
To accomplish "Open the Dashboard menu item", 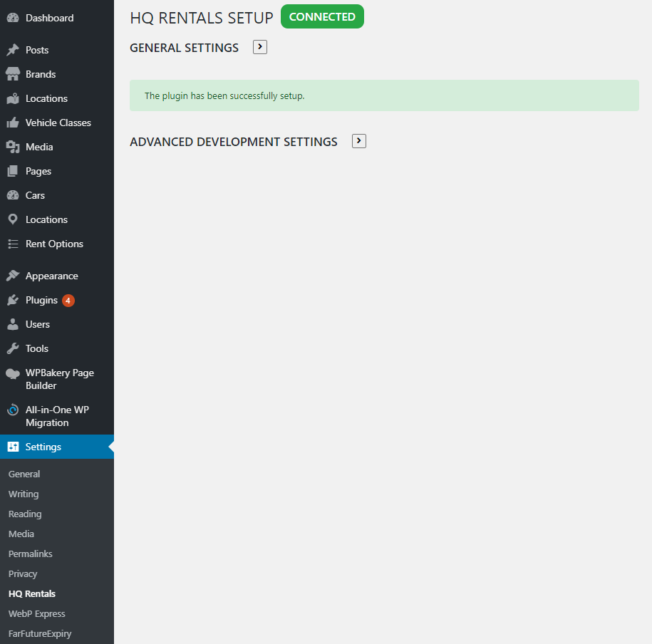I will pos(57,18).
